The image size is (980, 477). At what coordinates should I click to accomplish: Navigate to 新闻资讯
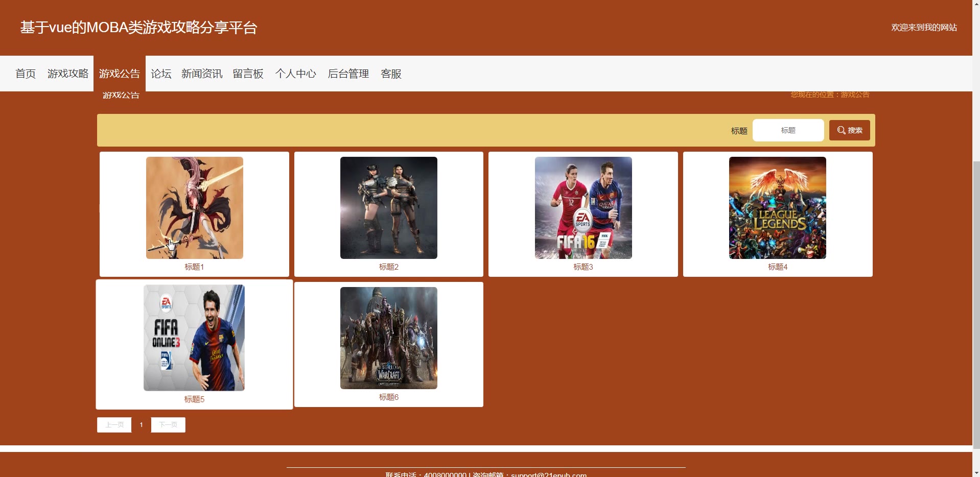tap(202, 74)
